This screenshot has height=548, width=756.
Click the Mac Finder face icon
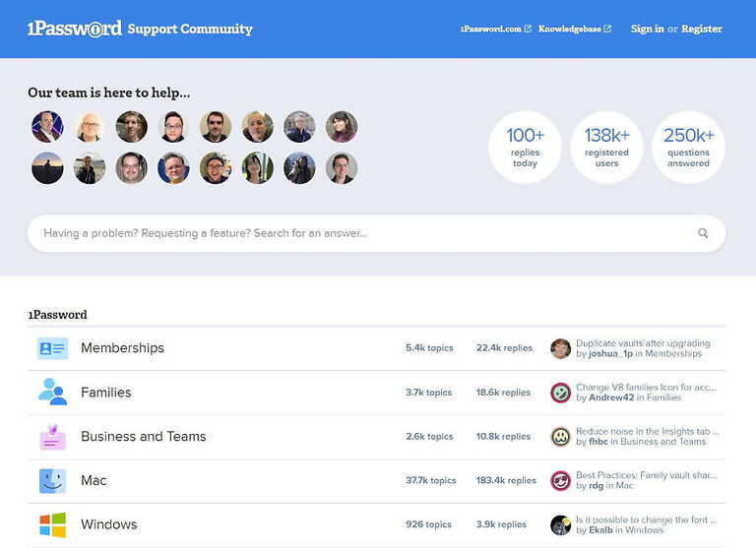click(52, 480)
